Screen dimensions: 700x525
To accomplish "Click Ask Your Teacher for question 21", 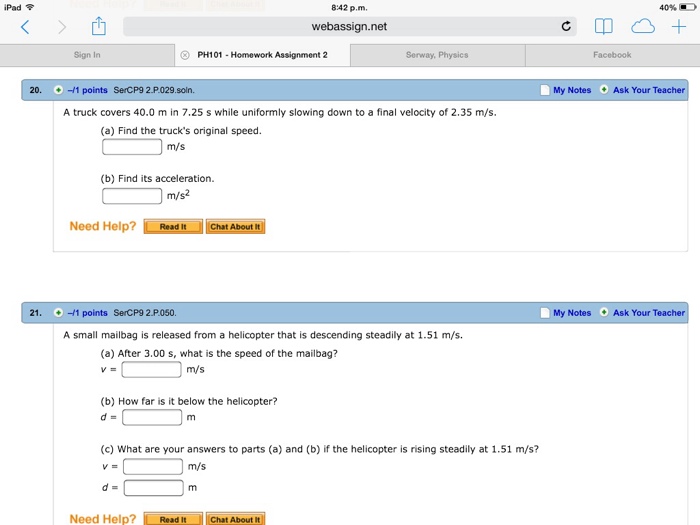I will coord(648,313).
